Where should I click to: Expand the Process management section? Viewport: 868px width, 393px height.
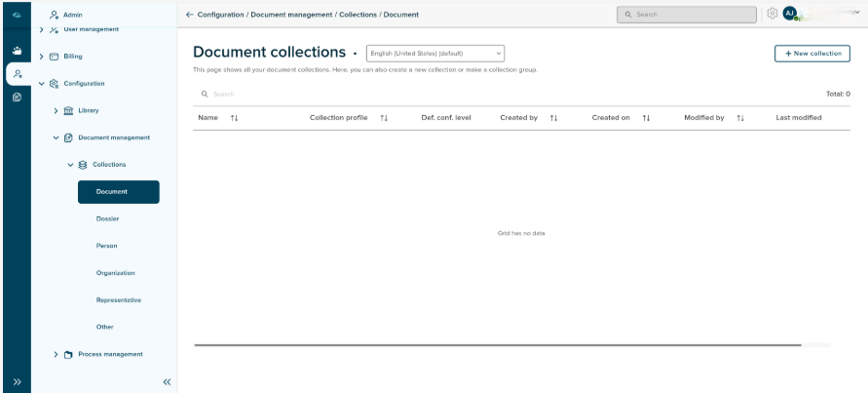pyautogui.click(x=57, y=354)
